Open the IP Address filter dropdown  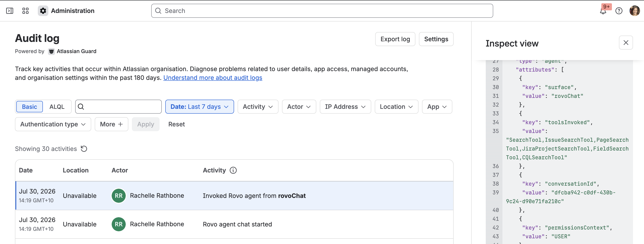tap(345, 107)
